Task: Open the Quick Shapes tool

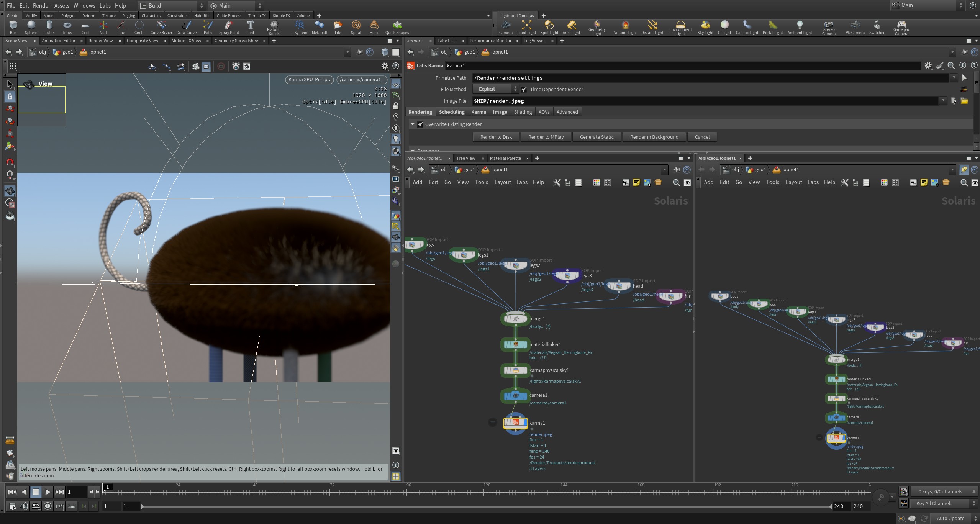Action: click(x=397, y=27)
